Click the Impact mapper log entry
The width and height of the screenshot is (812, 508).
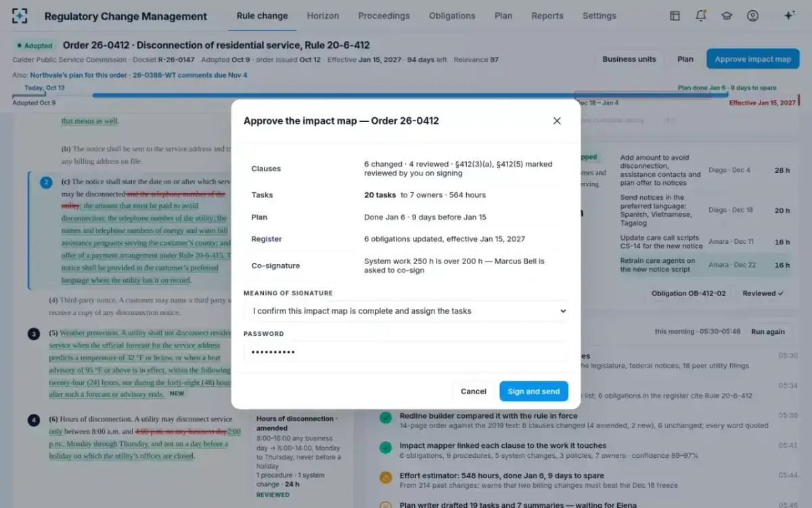[589, 450]
